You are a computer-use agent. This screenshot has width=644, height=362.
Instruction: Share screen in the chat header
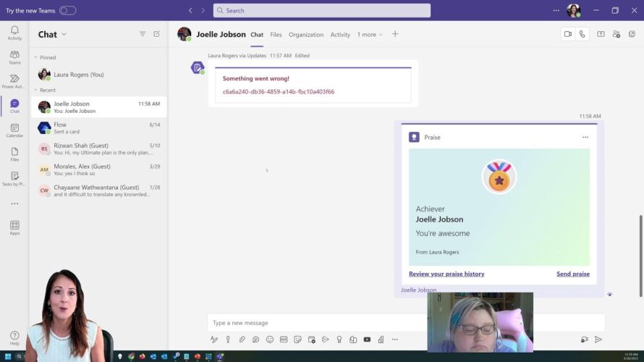tap(601, 34)
